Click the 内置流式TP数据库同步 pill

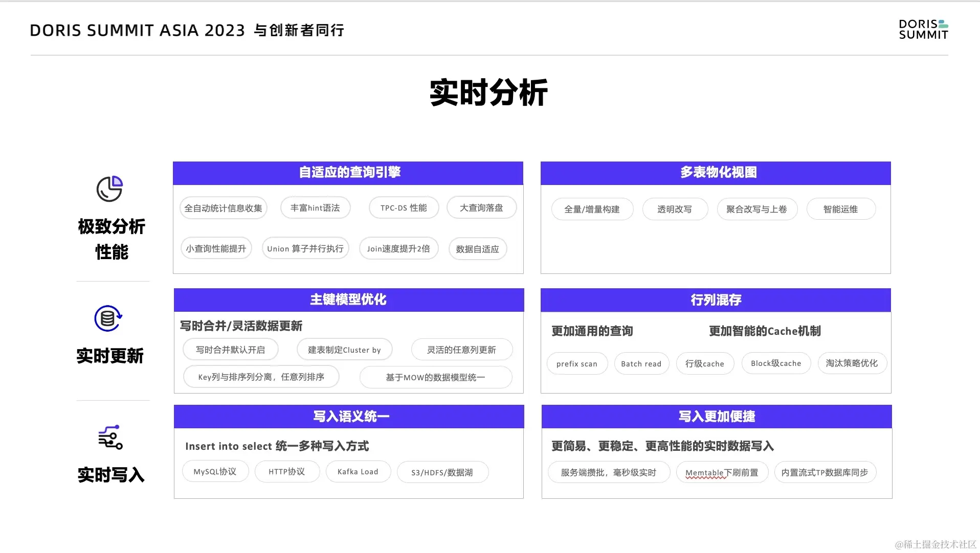(825, 472)
